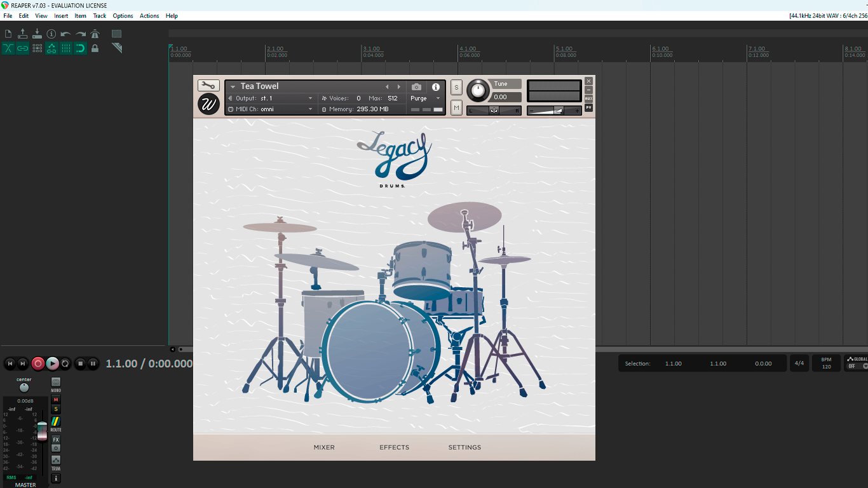
Task: Open the Track menu
Action: tap(100, 16)
